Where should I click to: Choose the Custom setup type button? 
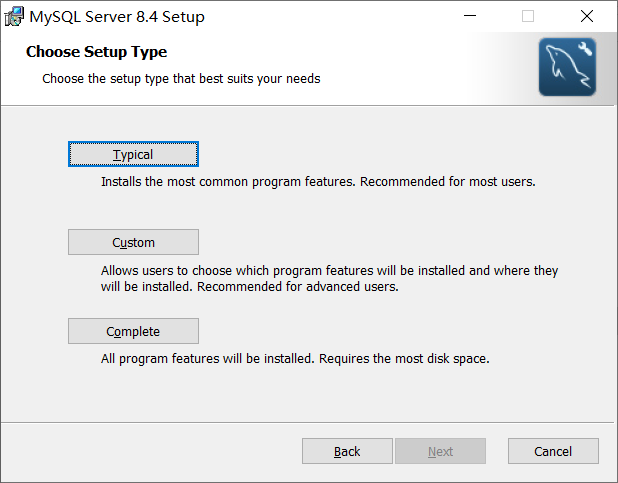[133, 242]
